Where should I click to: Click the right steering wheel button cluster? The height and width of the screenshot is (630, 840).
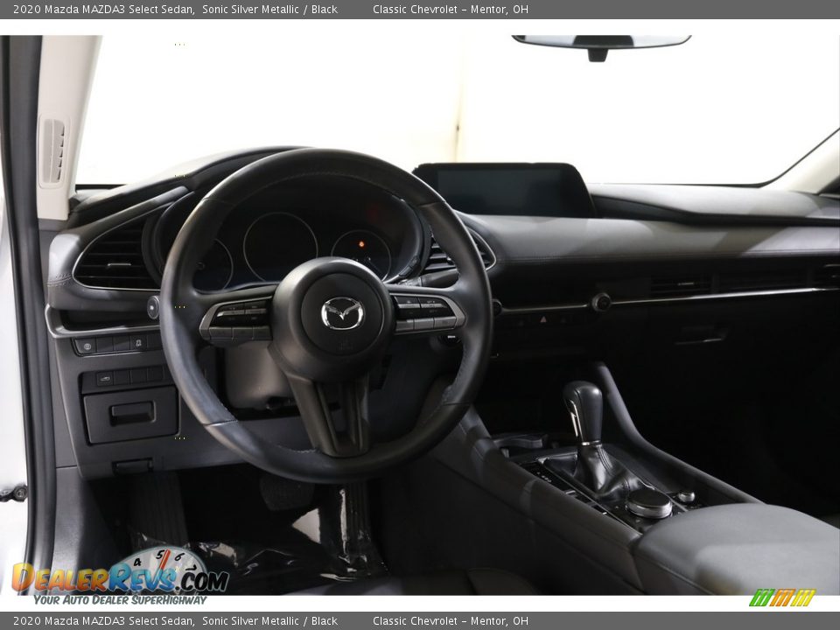point(429,313)
